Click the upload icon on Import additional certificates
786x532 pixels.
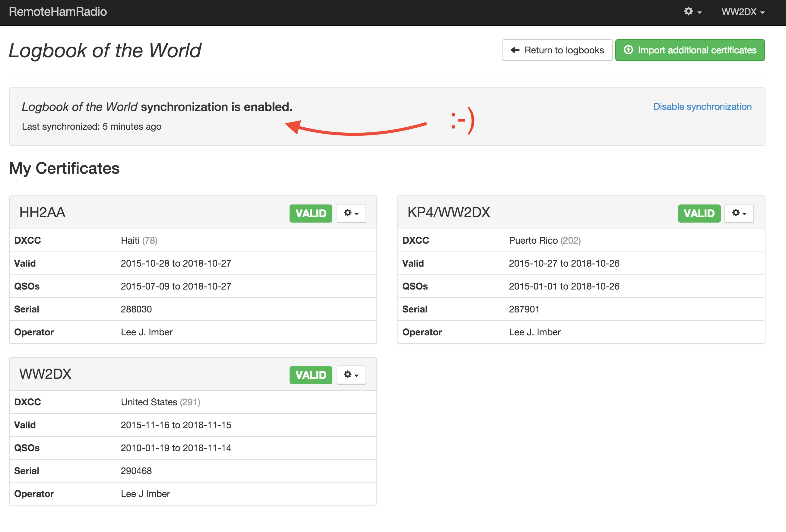(x=628, y=50)
